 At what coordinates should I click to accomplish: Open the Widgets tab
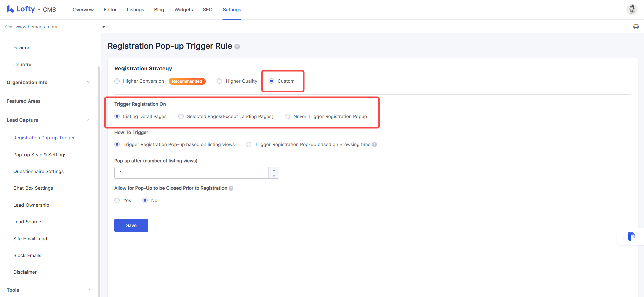[184, 10]
